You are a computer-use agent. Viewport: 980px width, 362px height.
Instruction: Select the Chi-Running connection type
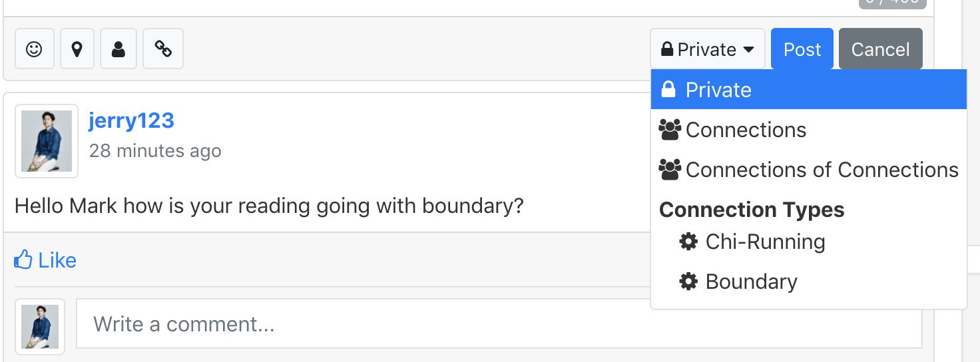pyautogui.click(x=808, y=242)
